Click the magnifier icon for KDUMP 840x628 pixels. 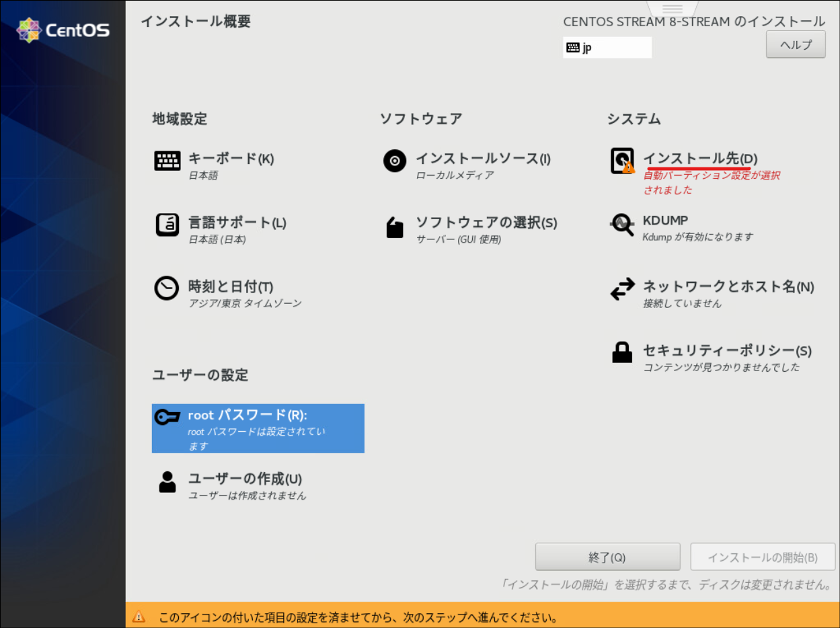622,225
